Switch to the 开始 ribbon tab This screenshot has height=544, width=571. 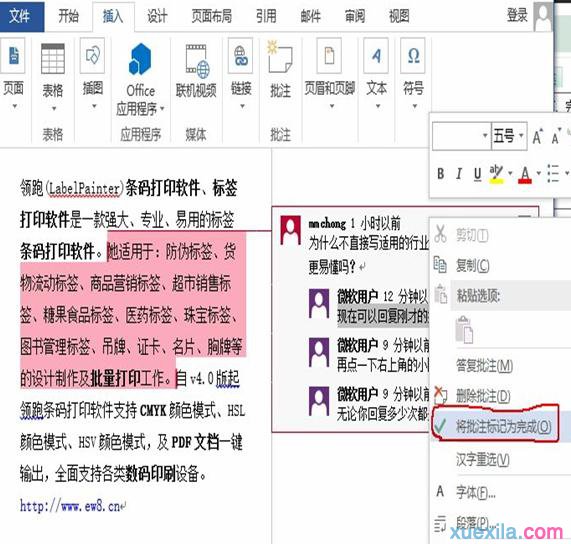68,16
